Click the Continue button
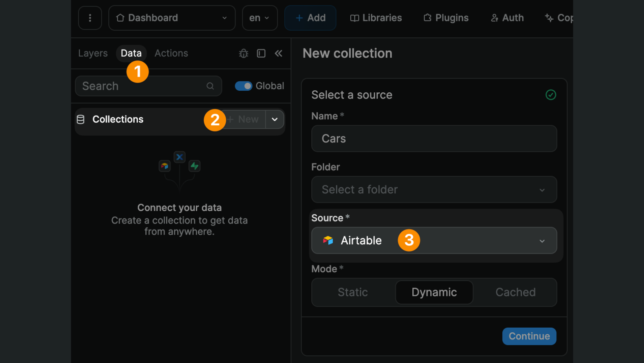 (x=529, y=336)
